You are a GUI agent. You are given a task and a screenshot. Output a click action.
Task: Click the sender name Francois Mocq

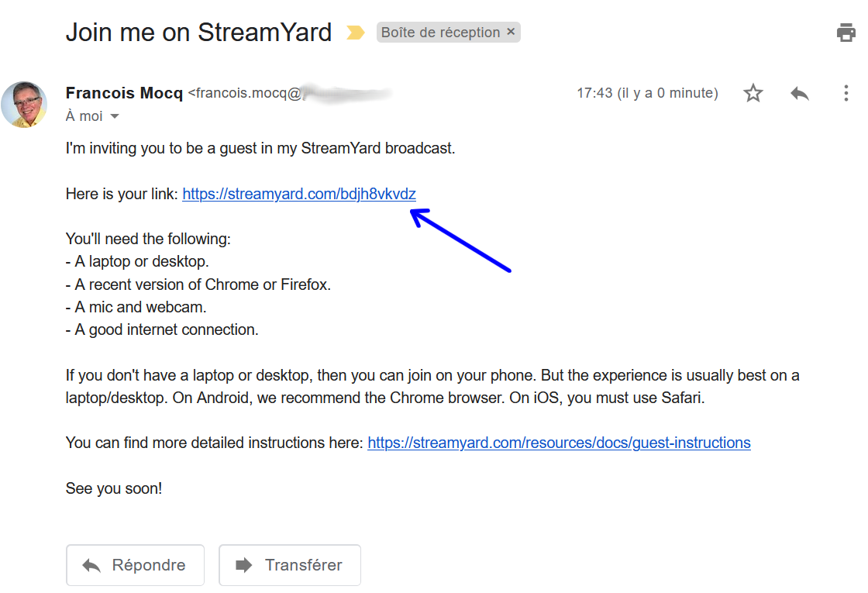pyautogui.click(x=124, y=93)
